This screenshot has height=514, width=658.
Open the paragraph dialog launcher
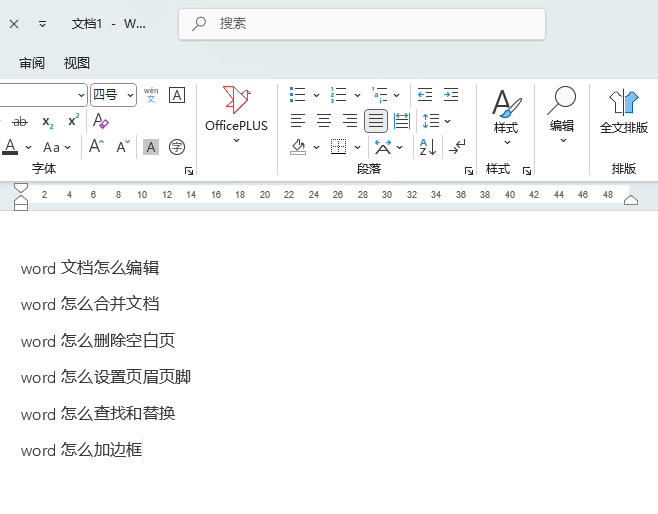coord(469,171)
